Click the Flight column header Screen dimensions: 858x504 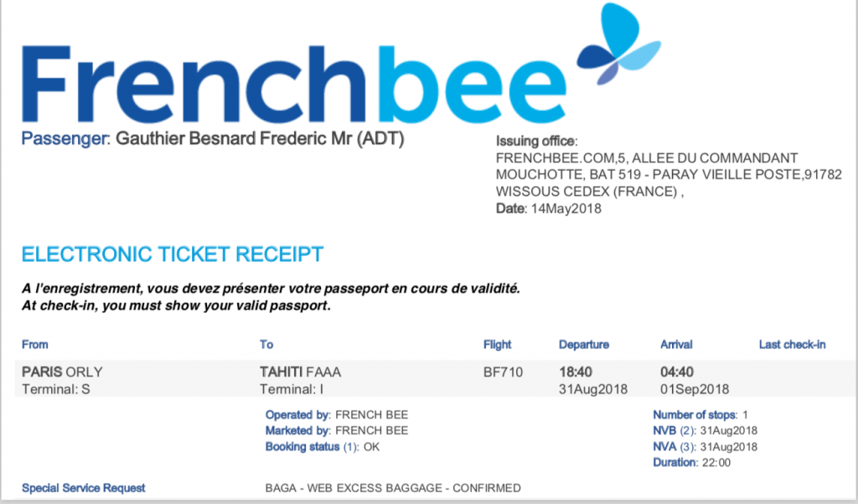497,344
